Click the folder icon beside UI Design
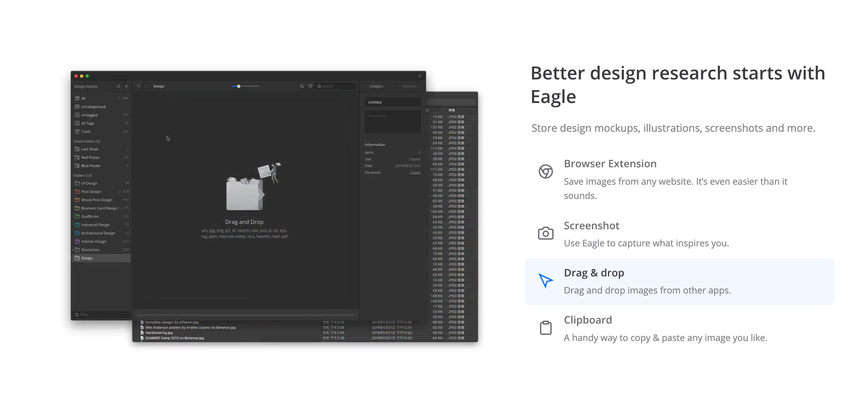 pyautogui.click(x=77, y=183)
